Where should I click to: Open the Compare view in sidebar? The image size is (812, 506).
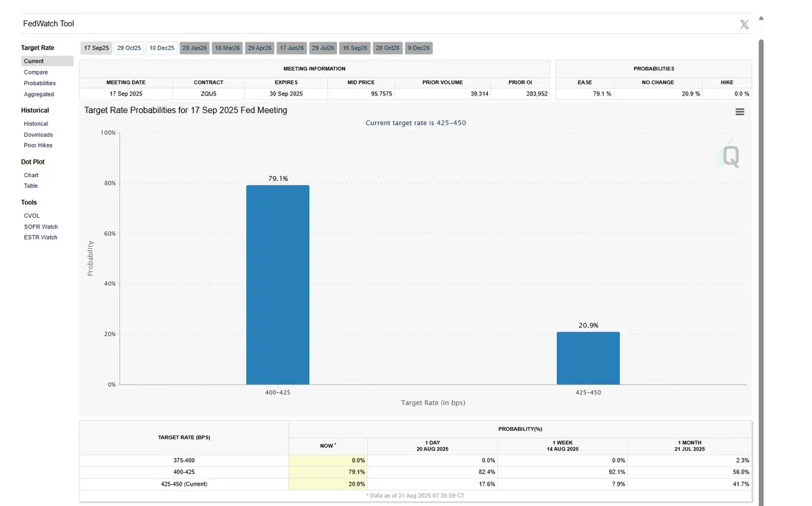(x=36, y=72)
